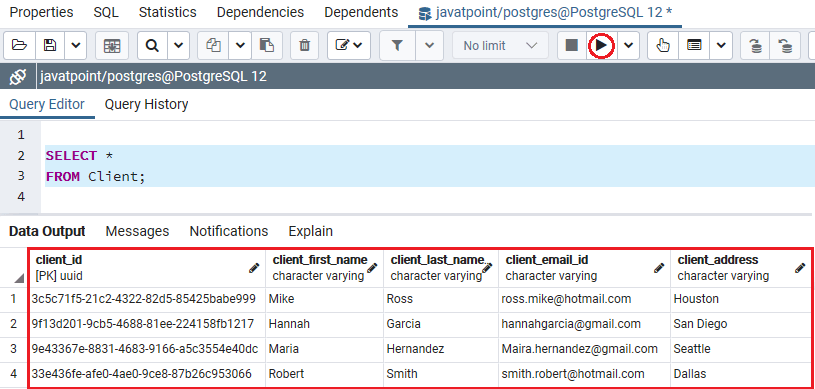Click the cell containing 'San Diego'

[740, 324]
